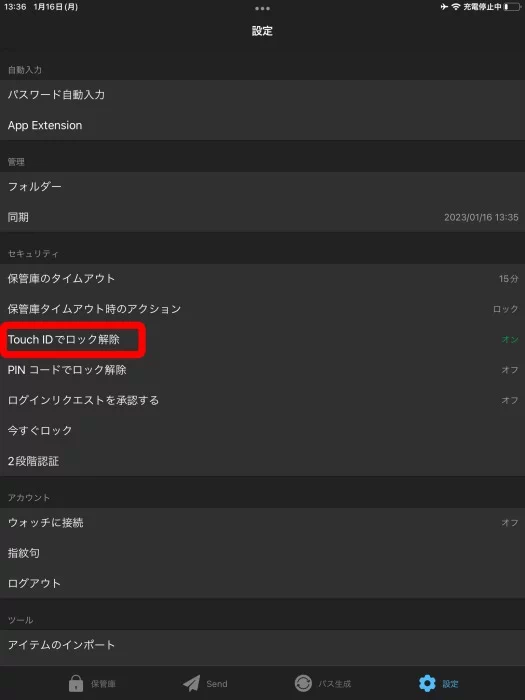Tap the Send paper plane icon
The height and width of the screenshot is (700, 525).
pyautogui.click(x=192, y=683)
